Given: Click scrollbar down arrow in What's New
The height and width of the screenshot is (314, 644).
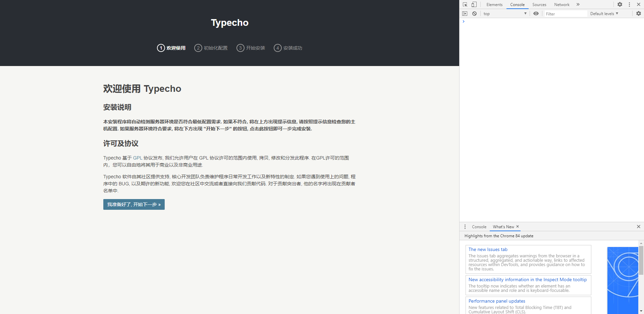Looking at the screenshot, I should pyautogui.click(x=641, y=311).
